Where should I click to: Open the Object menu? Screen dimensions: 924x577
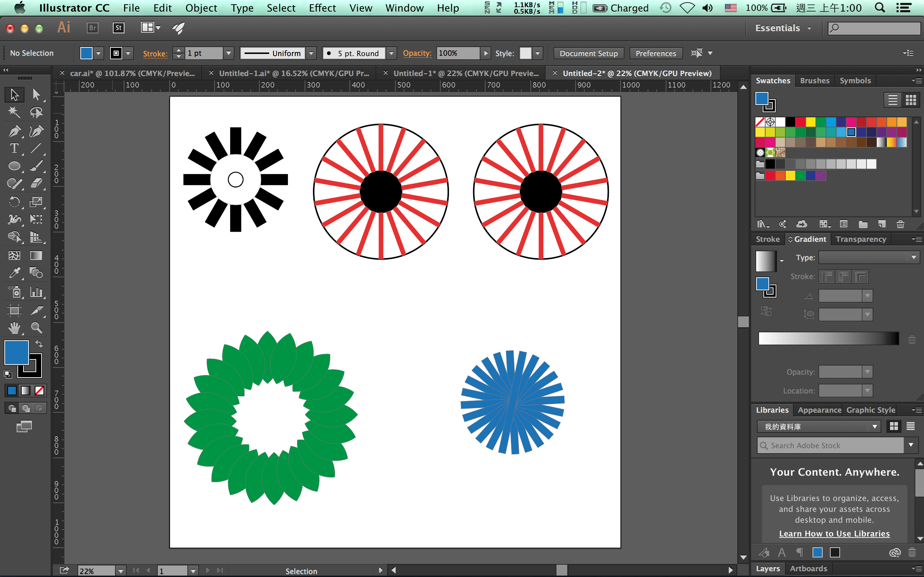tap(201, 8)
